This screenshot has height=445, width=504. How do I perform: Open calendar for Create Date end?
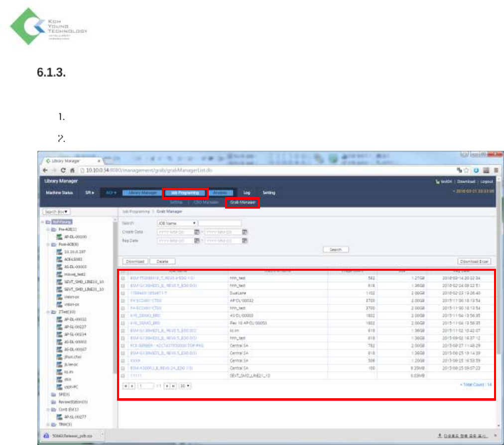tap(245, 232)
